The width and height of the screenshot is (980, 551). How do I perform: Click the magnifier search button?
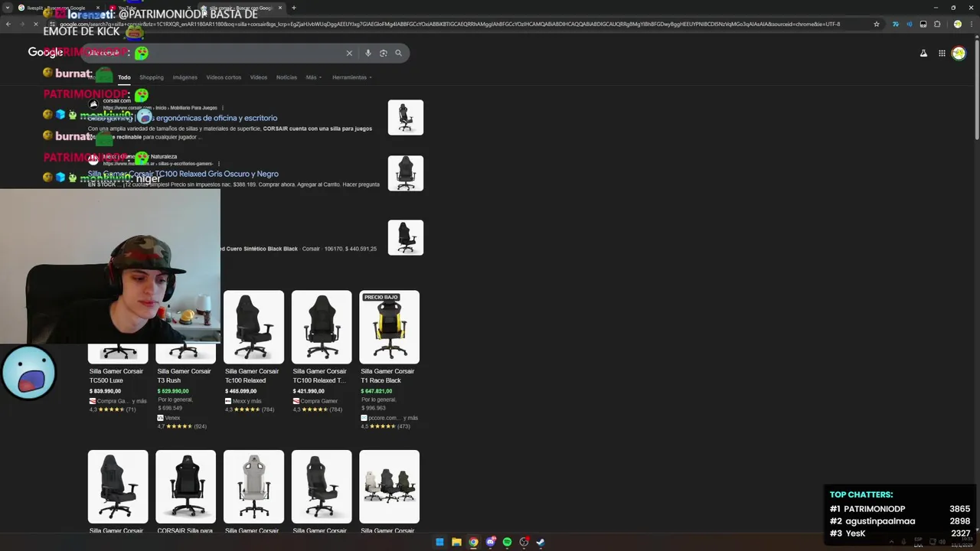[398, 53]
